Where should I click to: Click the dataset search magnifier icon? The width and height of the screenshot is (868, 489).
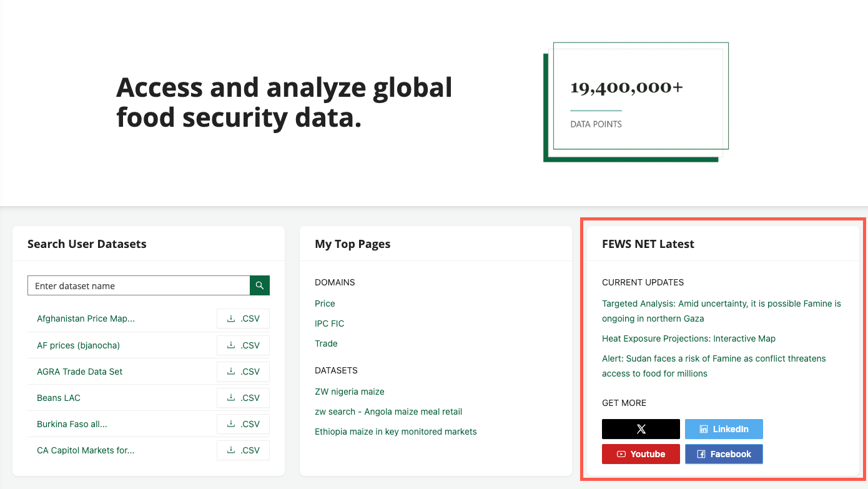click(x=259, y=285)
